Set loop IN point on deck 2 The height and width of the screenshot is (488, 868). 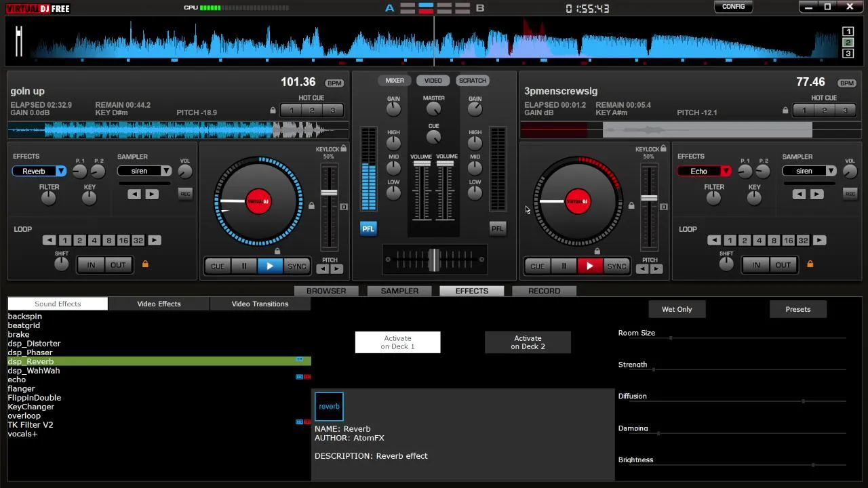pyautogui.click(x=756, y=265)
